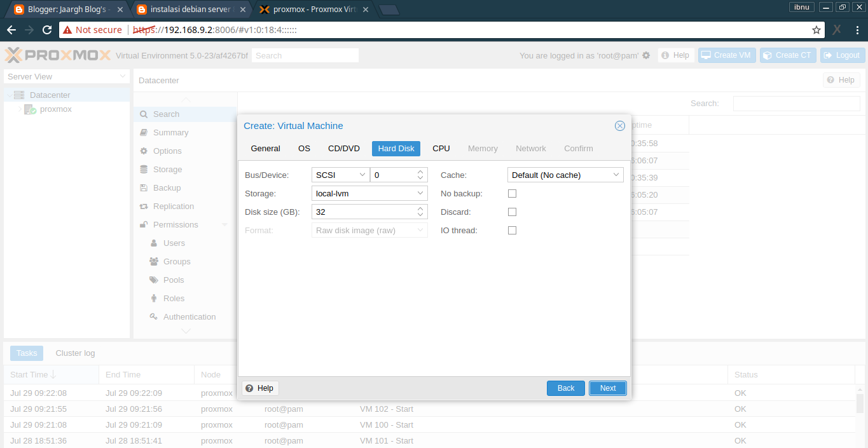Open the Bus/Device SCSI dropdown
868x448 pixels.
pos(362,175)
